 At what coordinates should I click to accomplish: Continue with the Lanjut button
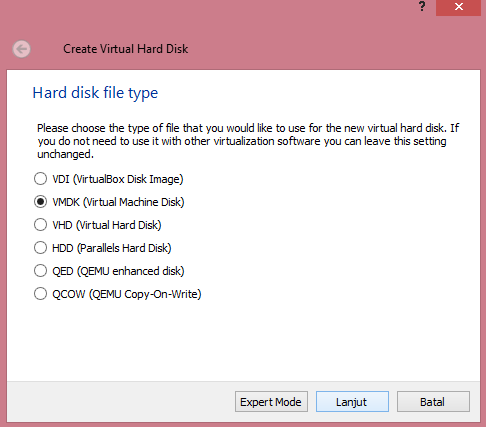click(352, 402)
